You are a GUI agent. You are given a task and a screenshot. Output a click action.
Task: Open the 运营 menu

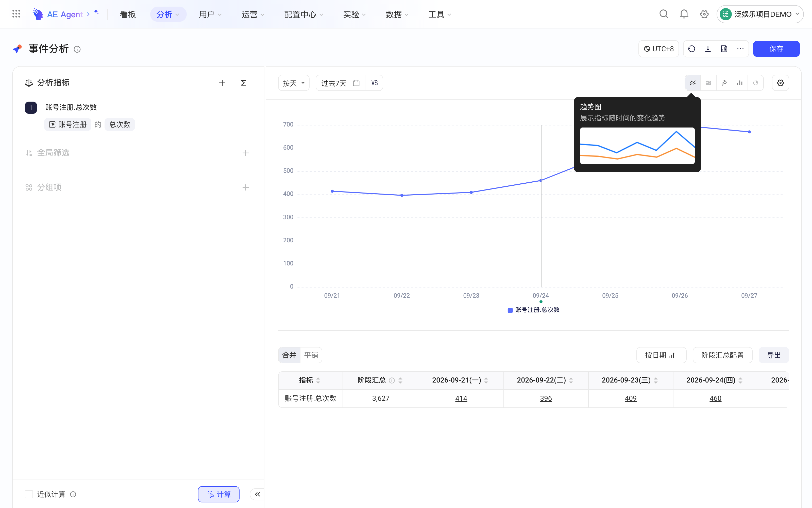(x=253, y=14)
